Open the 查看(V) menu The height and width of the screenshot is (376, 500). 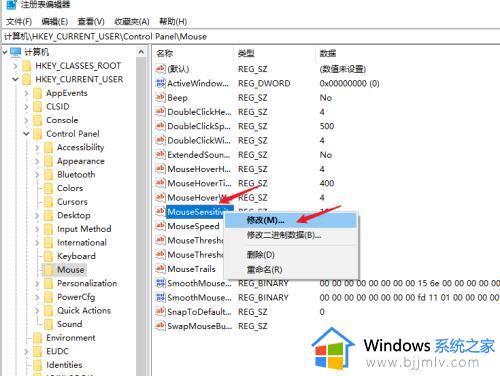(x=91, y=22)
